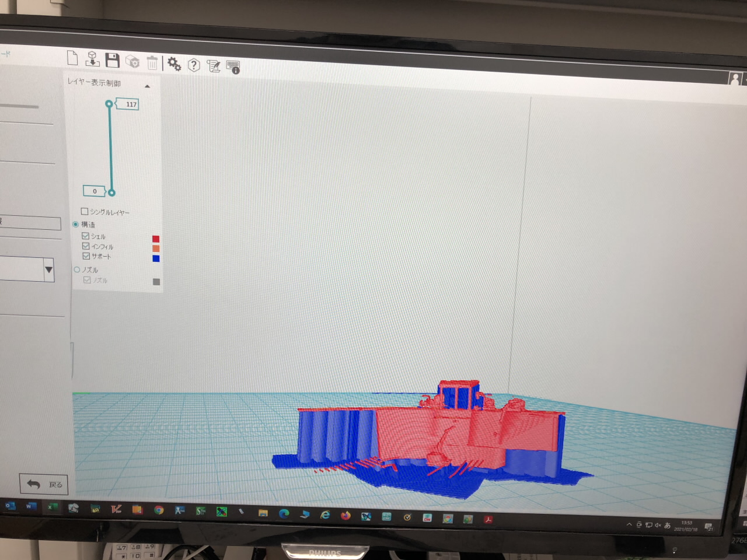This screenshot has width=747, height=560.
Task: Click the grey ノズル color swatch
Action: (156, 282)
